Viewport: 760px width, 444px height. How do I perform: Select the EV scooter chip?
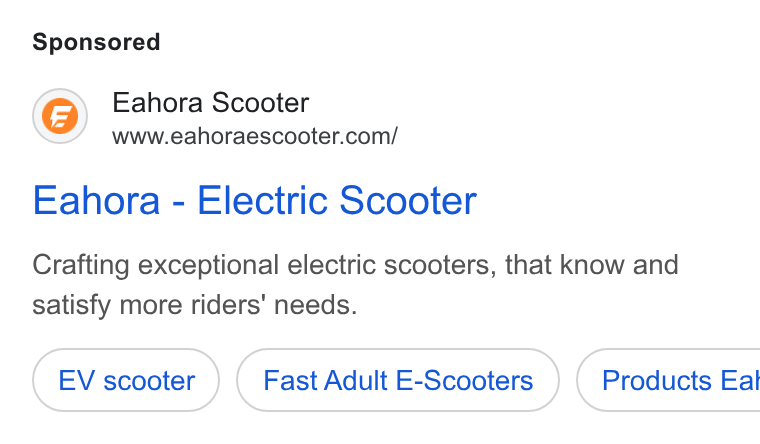pyautogui.click(x=126, y=380)
